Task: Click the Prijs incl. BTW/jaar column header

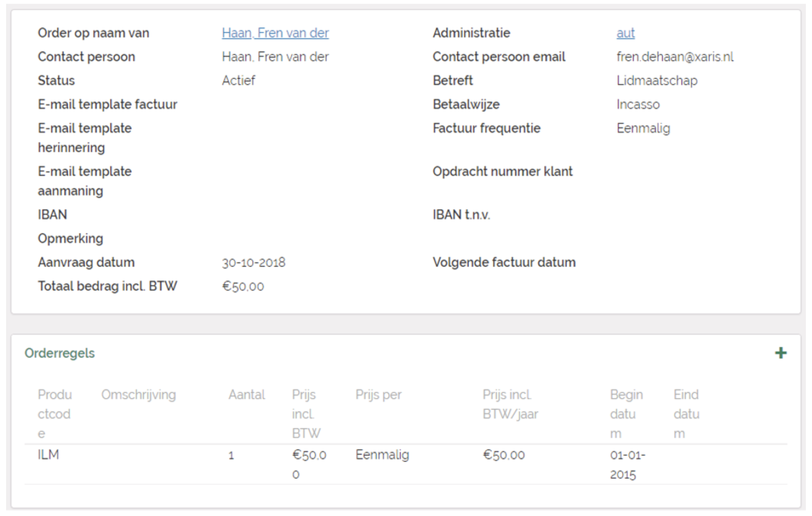Action: (x=510, y=404)
